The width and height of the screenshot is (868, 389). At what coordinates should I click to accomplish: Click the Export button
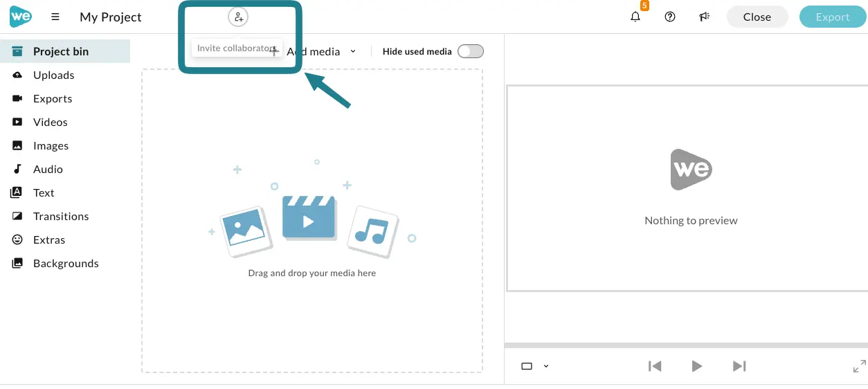833,17
